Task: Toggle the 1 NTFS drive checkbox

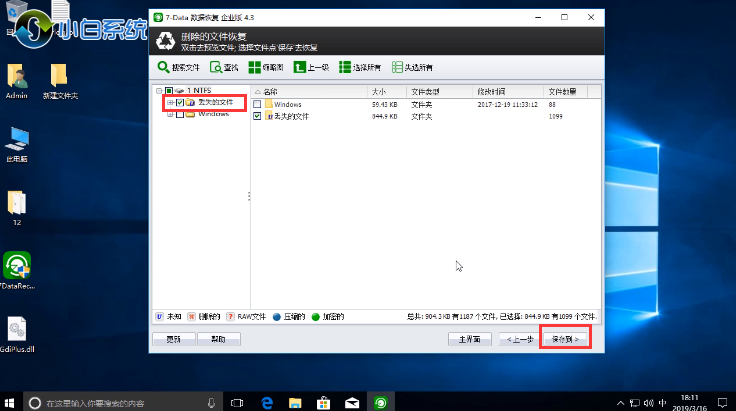Action: [169, 91]
